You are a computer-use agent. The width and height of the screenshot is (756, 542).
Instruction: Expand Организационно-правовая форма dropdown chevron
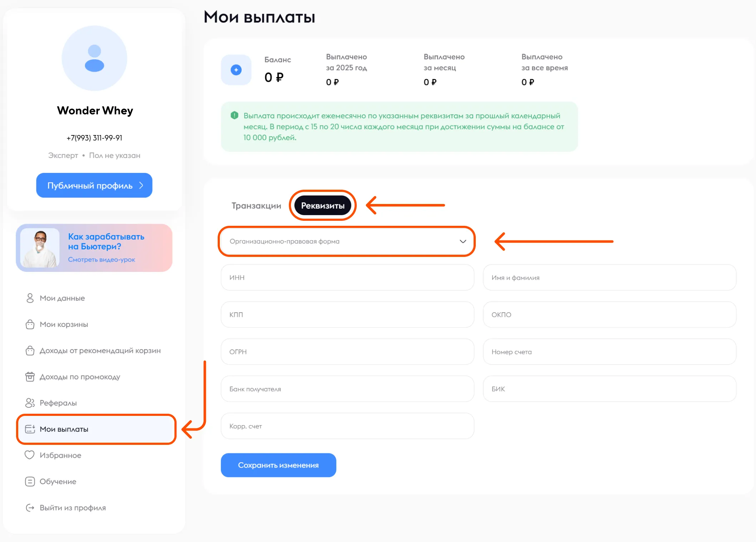click(463, 241)
